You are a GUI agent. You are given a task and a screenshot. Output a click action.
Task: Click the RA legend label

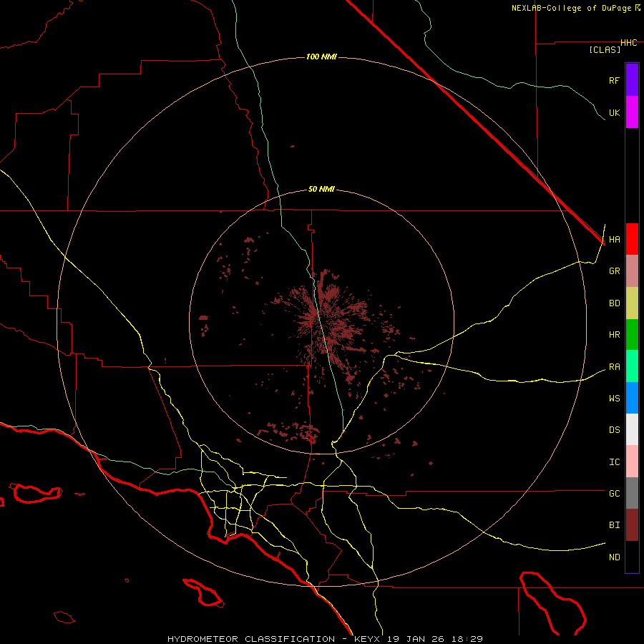tap(614, 367)
